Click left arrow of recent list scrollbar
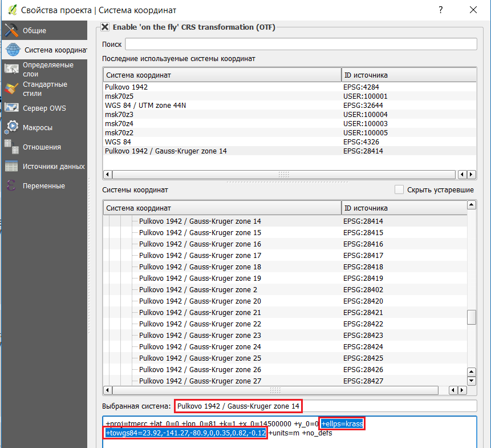 pyautogui.click(x=108, y=174)
